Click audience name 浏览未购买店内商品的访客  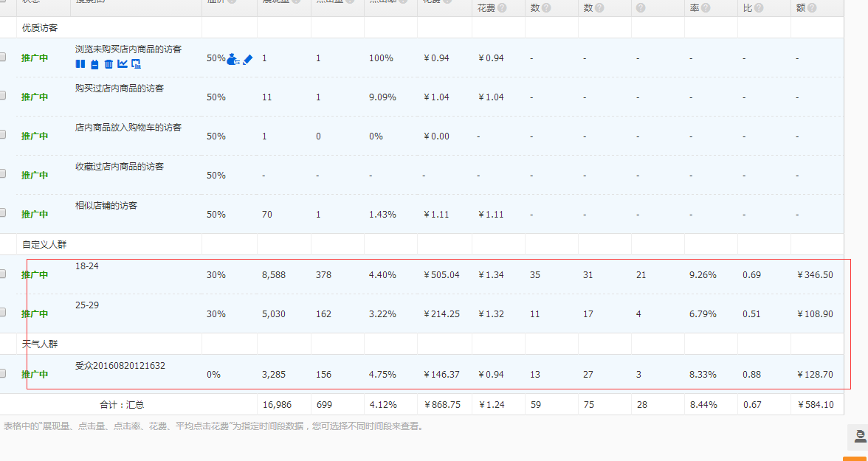click(x=128, y=49)
